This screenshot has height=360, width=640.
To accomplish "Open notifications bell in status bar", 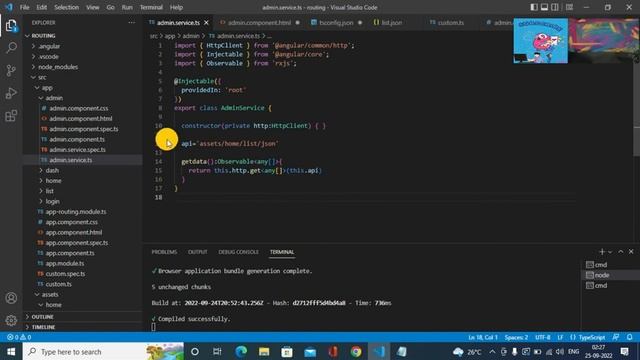I will [x=630, y=337].
